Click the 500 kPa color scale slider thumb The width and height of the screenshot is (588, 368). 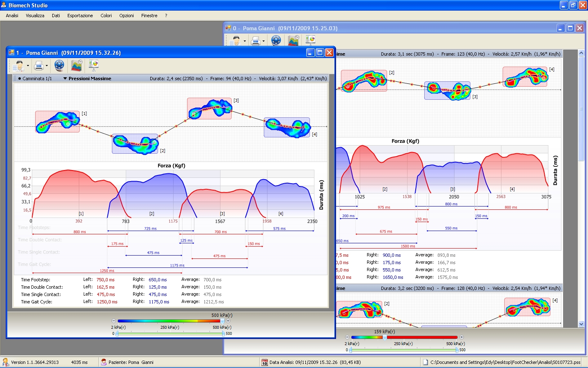point(222,321)
